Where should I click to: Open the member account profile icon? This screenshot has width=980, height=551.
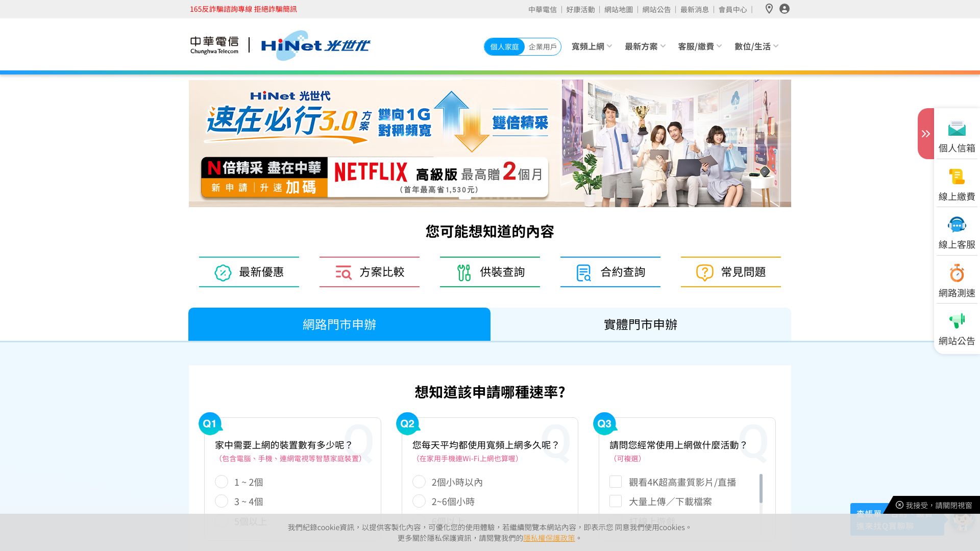785,9
